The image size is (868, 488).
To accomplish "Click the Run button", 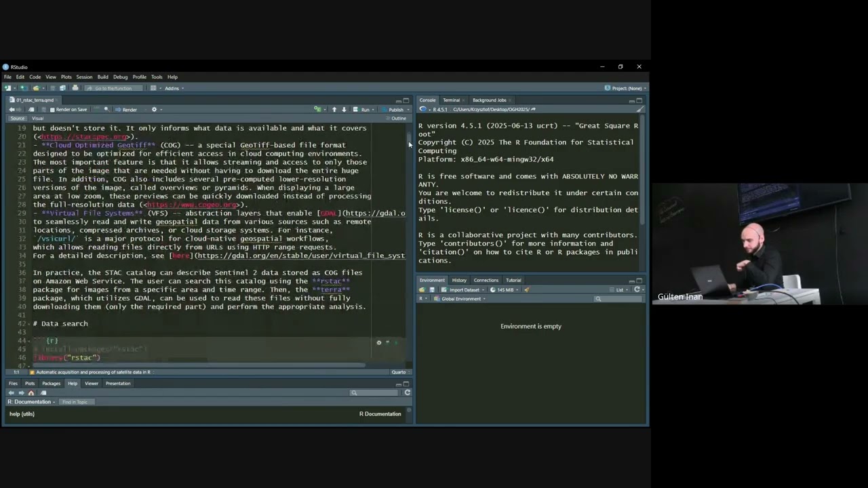I will 362,109.
